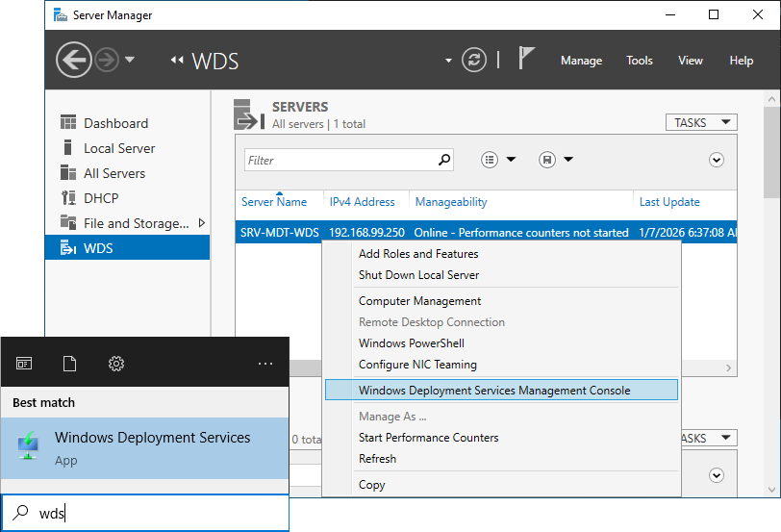The image size is (781, 532).
Task: Click the vertical scrollbar thumb
Action: [771, 152]
